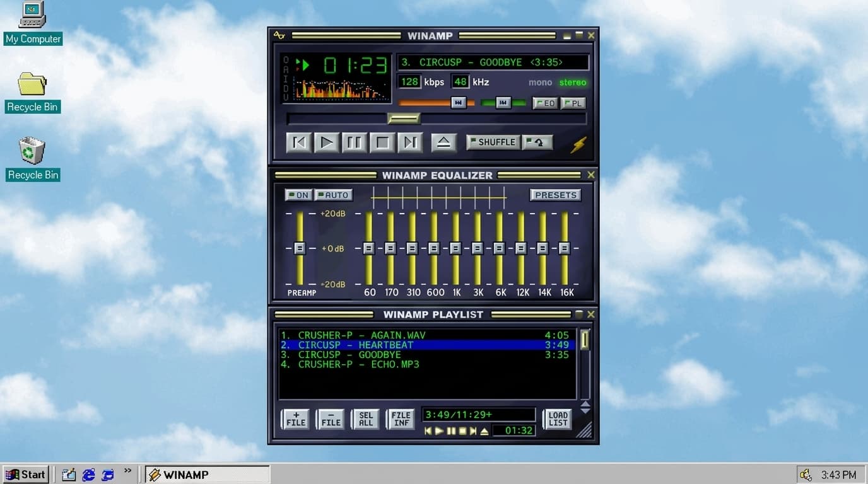Viewport: 868px width, 484px height.
Task: Click the Internet Explorer quick launch icon
Action: point(89,475)
